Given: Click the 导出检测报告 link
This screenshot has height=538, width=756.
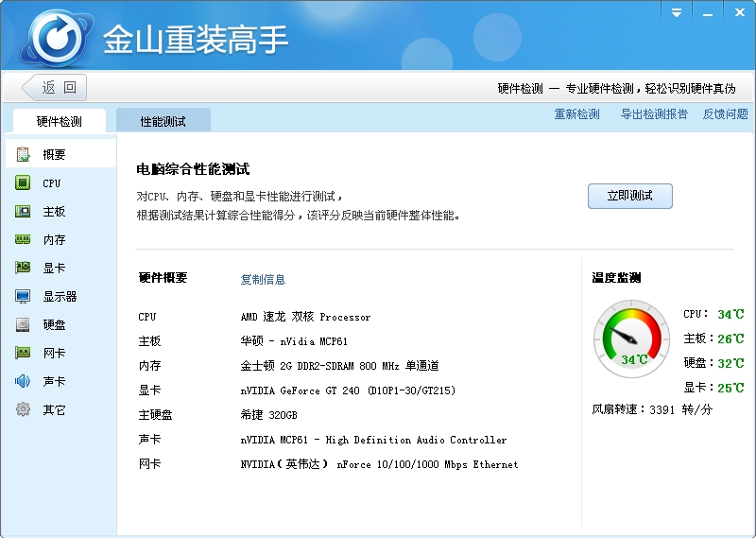Looking at the screenshot, I should click(x=654, y=114).
